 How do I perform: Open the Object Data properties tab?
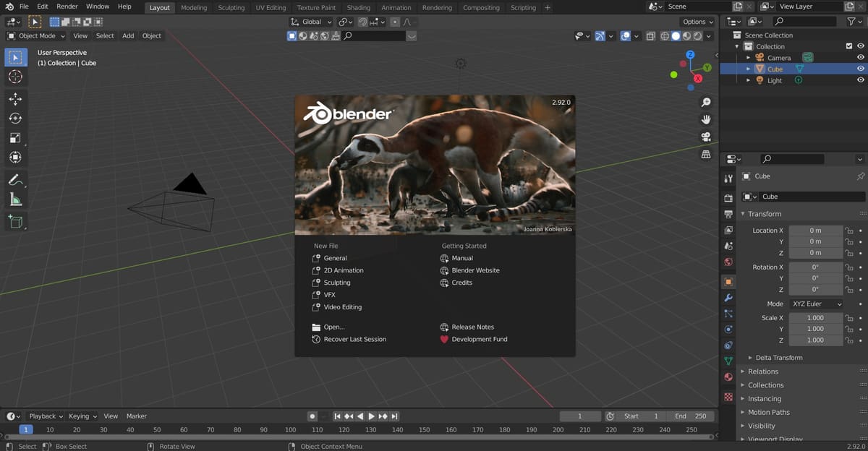tap(728, 361)
